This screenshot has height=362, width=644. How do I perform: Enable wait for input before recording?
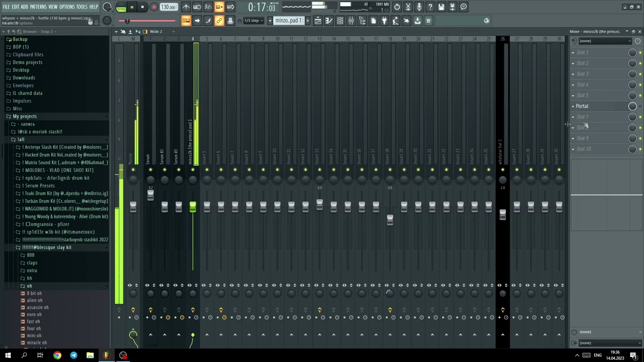(197, 7)
